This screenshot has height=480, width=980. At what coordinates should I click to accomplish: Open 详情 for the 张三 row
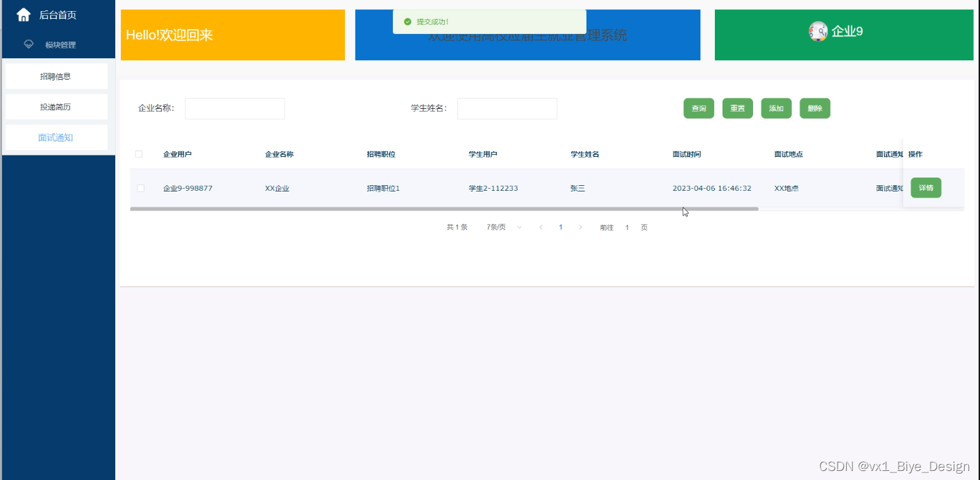tap(926, 188)
